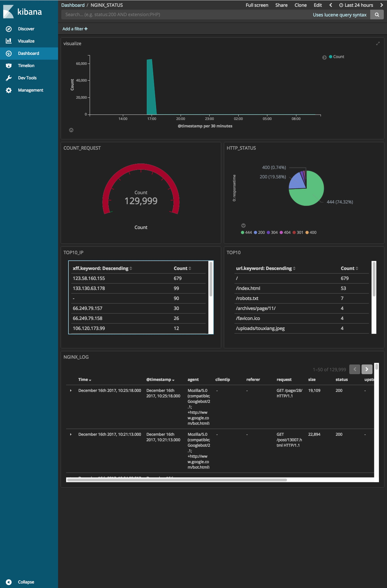This screenshot has height=588, width=387.
Task: Select Dashboard in the sidebar
Action: [x=28, y=53]
